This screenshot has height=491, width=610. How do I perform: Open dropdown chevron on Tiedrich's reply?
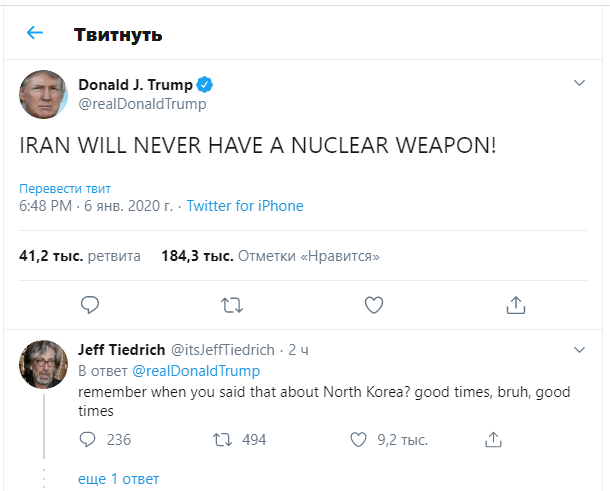(x=578, y=349)
